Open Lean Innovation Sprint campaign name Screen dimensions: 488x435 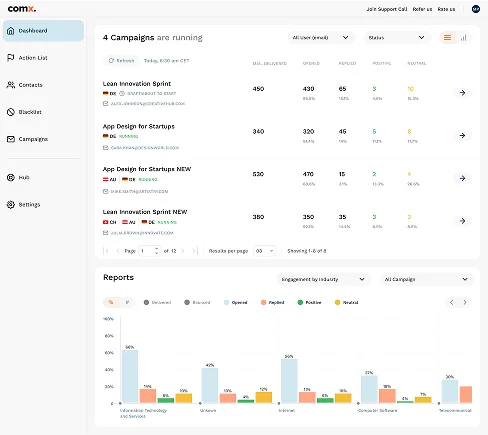137,84
